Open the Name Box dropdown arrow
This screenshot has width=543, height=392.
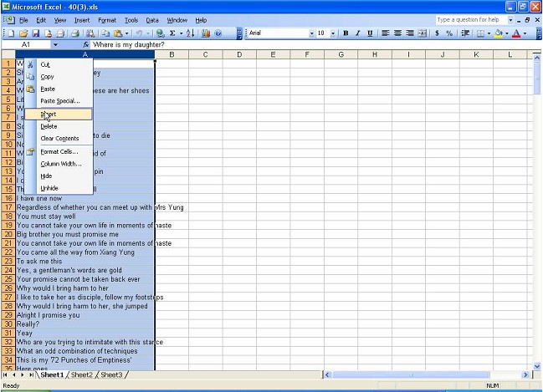tap(55, 44)
